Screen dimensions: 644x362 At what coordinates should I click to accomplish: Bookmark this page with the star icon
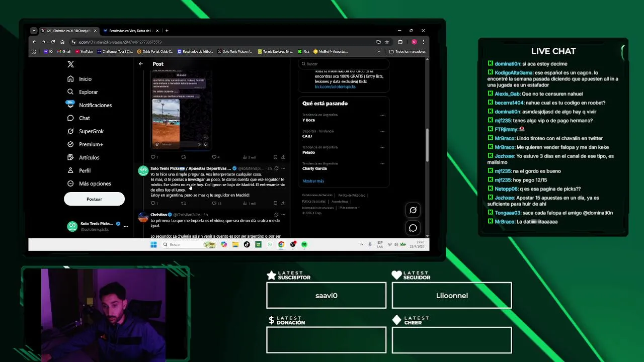387,42
